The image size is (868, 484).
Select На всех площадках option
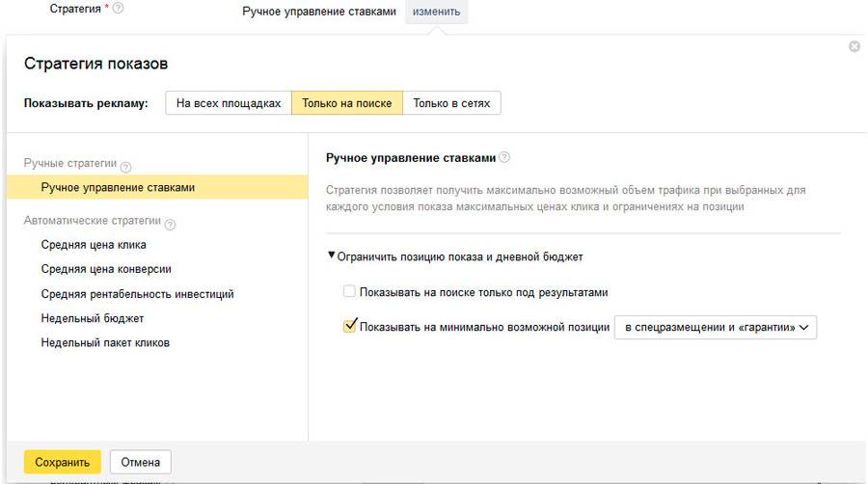point(229,103)
